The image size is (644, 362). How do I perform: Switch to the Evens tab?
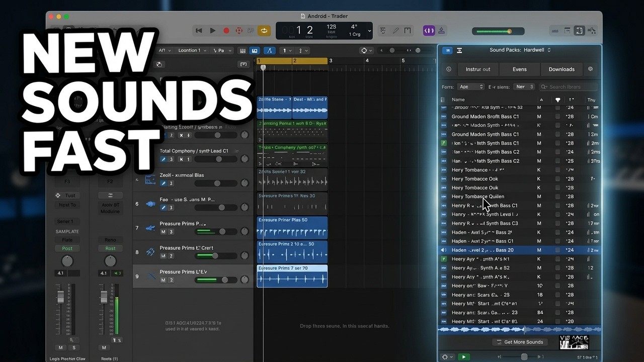pyautogui.click(x=520, y=69)
